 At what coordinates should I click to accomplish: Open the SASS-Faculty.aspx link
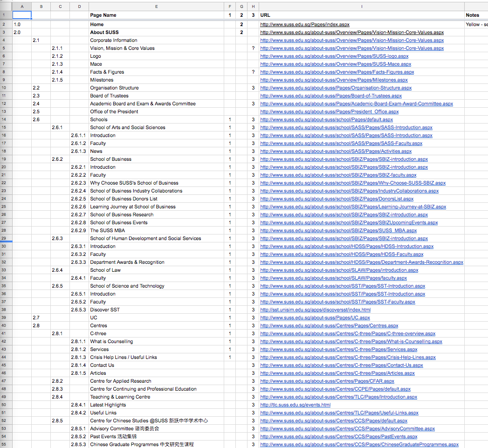[x=341, y=143]
